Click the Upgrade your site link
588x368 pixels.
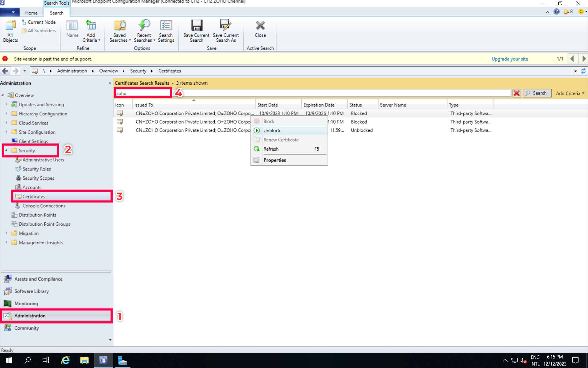click(510, 59)
